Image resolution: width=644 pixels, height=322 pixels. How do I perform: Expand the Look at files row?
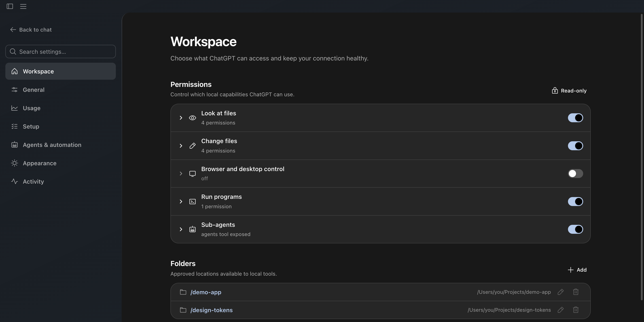click(x=181, y=118)
